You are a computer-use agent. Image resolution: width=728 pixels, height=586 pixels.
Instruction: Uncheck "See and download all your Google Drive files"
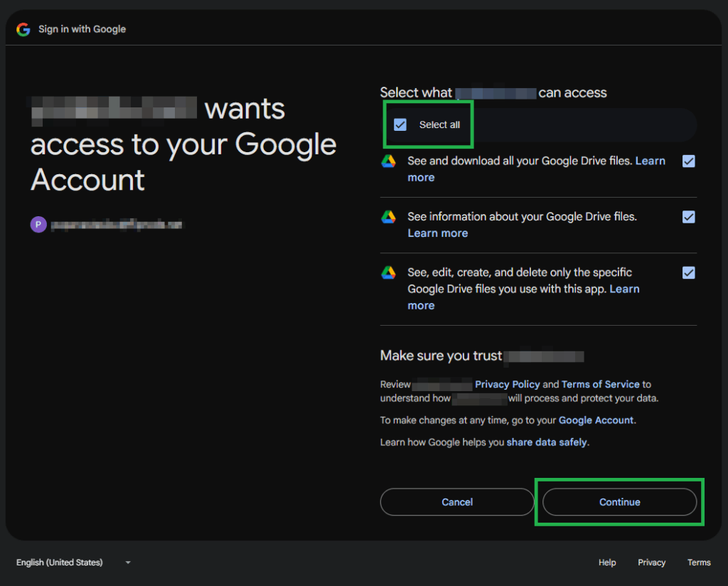[x=688, y=161]
